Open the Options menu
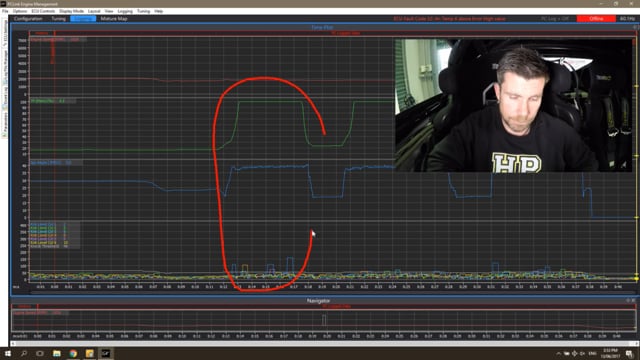The height and width of the screenshot is (360, 640). point(20,11)
